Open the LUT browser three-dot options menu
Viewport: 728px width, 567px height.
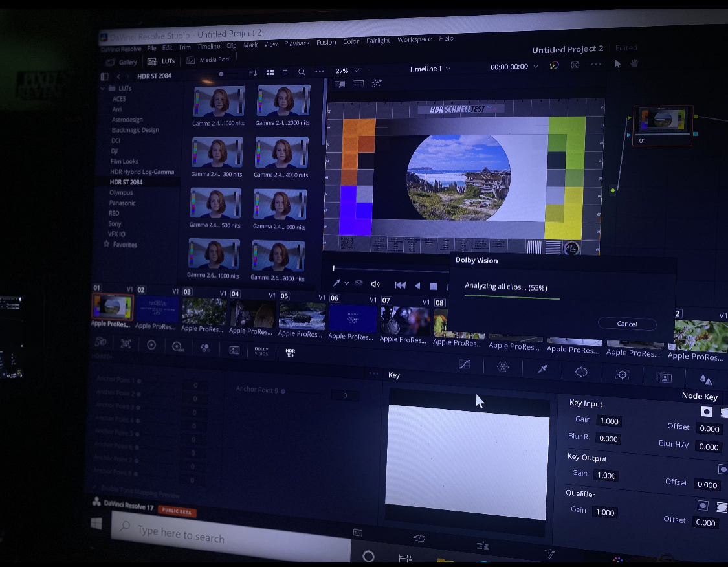(320, 71)
